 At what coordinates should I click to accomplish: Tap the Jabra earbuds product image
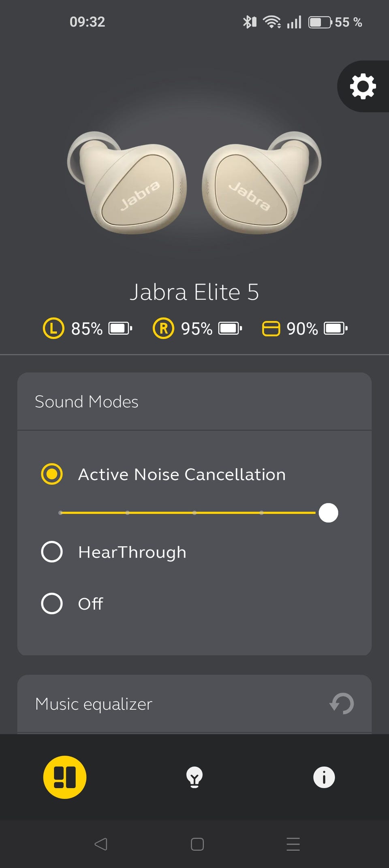194,182
